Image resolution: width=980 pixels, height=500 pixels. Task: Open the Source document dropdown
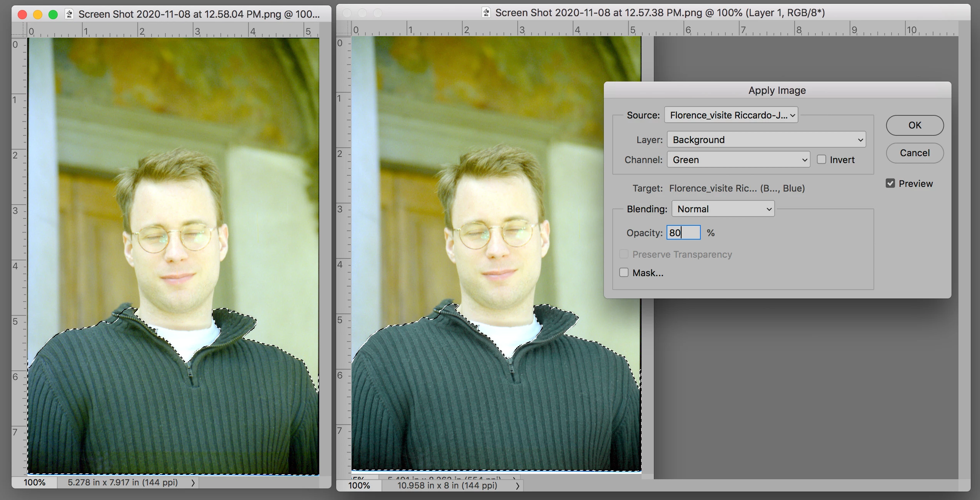tap(731, 115)
